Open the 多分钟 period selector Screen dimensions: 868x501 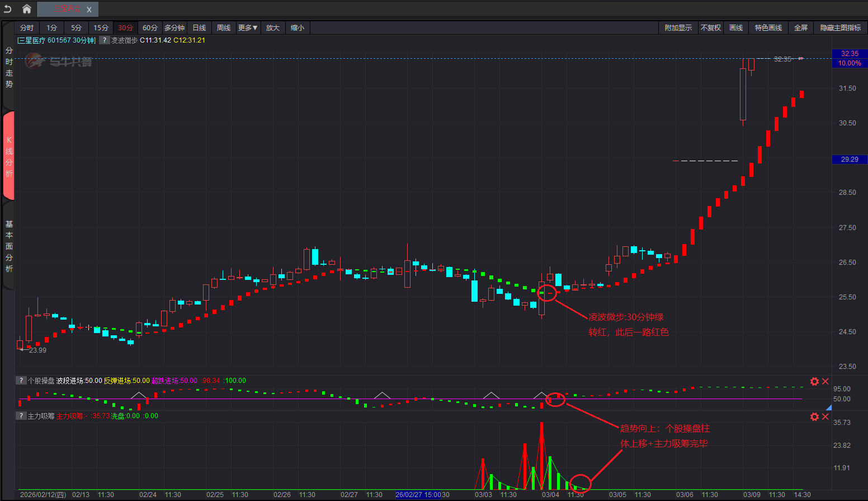tap(174, 28)
